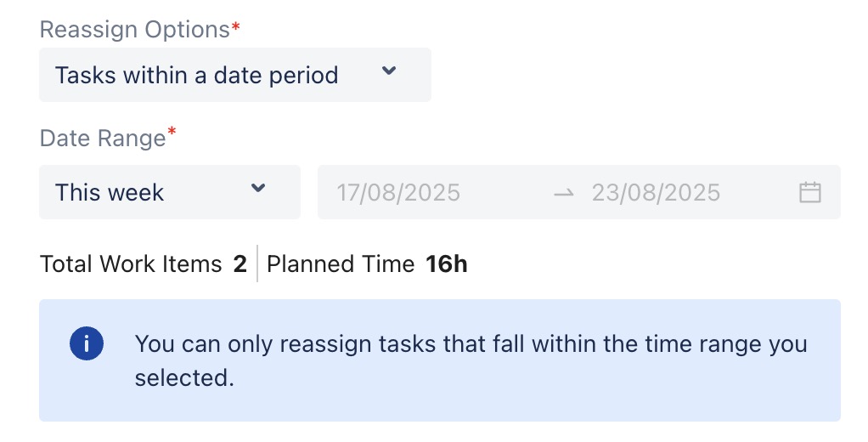Image resolution: width=868 pixels, height=442 pixels.
Task: Click the "Date Range" field label
Action: tap(103, 139)
